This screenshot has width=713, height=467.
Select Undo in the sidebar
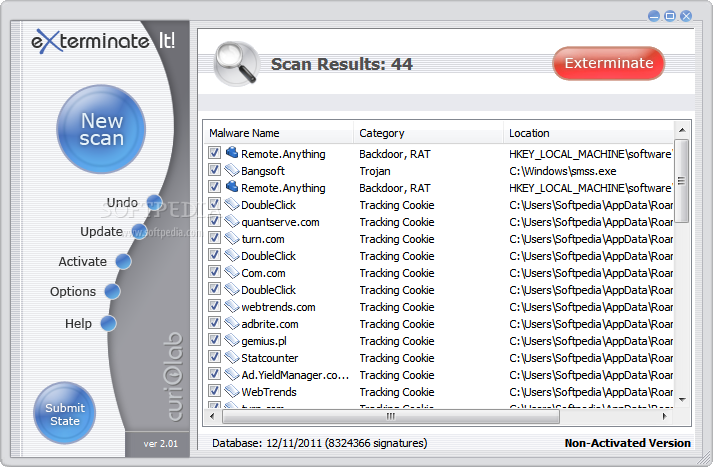[122, 202]
